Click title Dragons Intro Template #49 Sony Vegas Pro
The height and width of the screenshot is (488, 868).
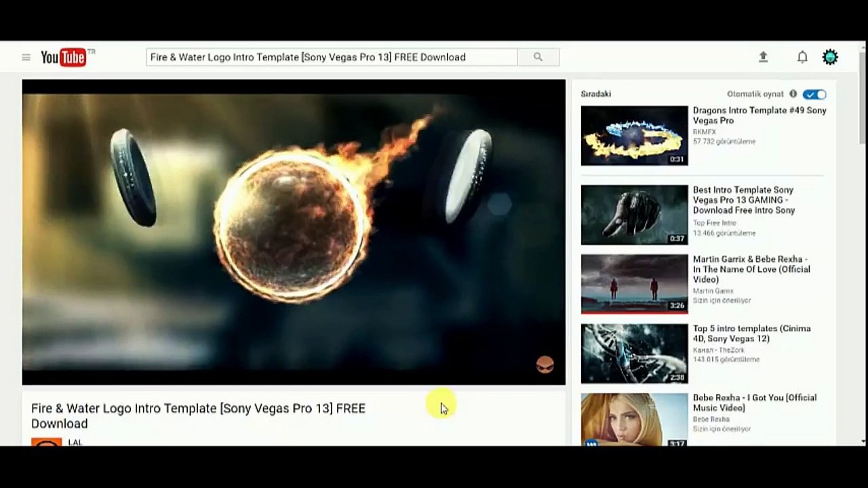pos(759,115)
